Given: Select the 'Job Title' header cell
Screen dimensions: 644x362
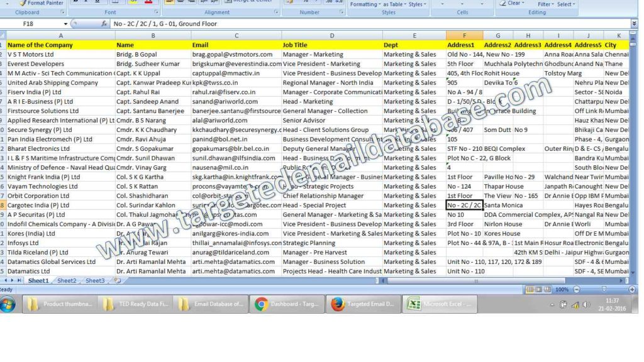Looking at the screenshot, I should click(x=332, y=45).
